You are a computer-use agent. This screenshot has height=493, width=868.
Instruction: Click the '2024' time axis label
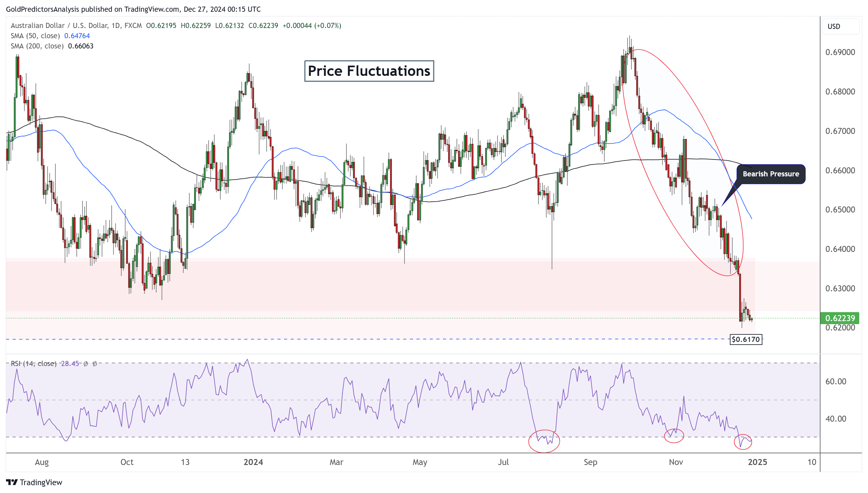pos(253,462)
